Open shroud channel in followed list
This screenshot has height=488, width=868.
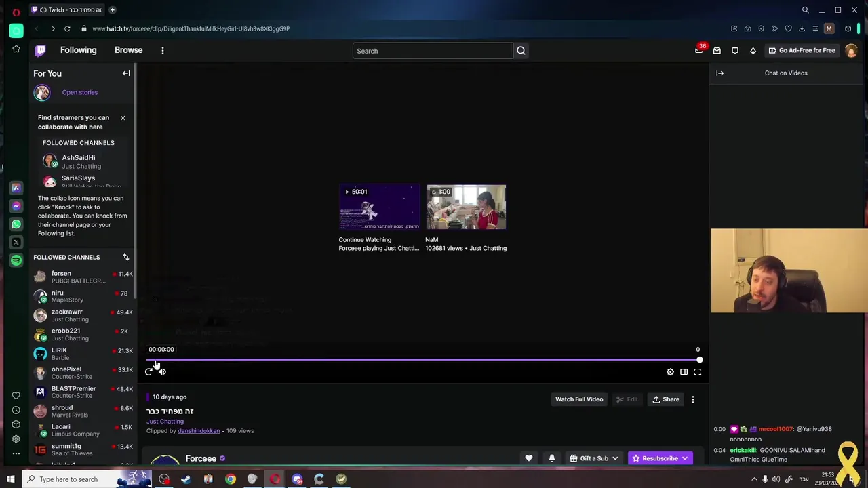[x=83, y=411]
